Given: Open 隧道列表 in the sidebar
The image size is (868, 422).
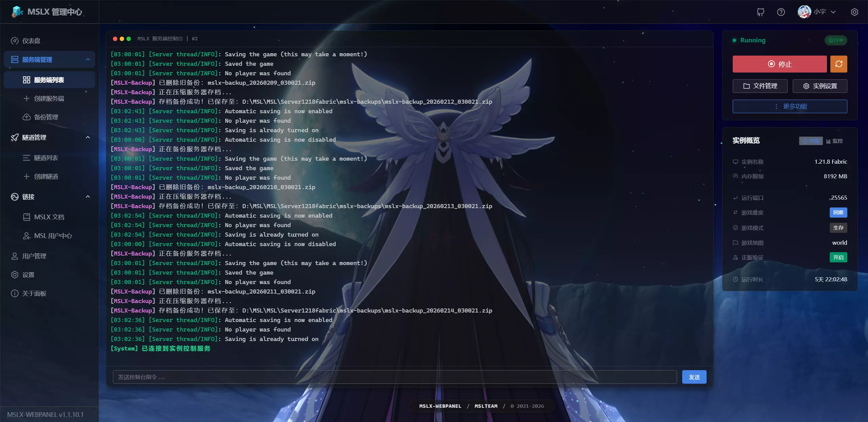Looking at the screenshot, I should pyautogui.click(x=50, y=158).
